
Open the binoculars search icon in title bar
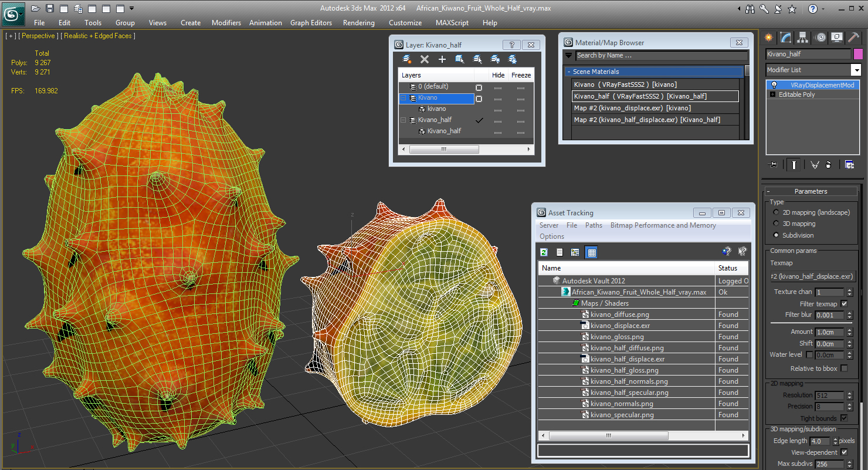(x=750, y=9)
